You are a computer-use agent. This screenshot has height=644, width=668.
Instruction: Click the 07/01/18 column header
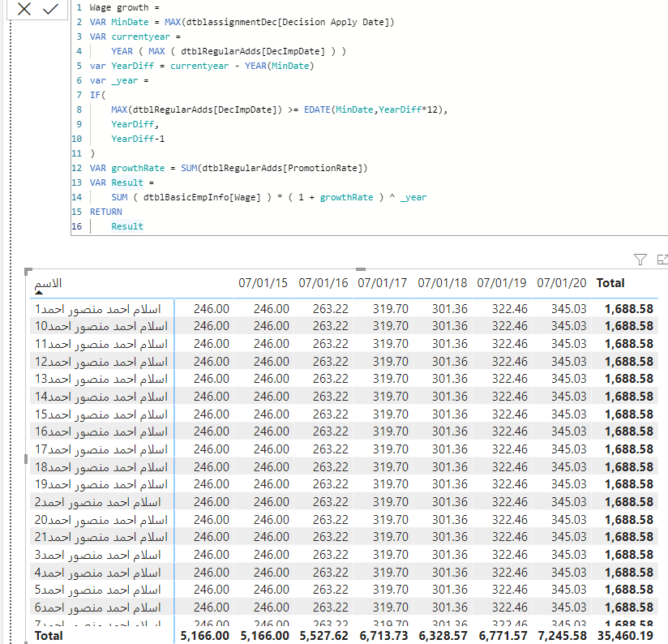pos(442,283)
